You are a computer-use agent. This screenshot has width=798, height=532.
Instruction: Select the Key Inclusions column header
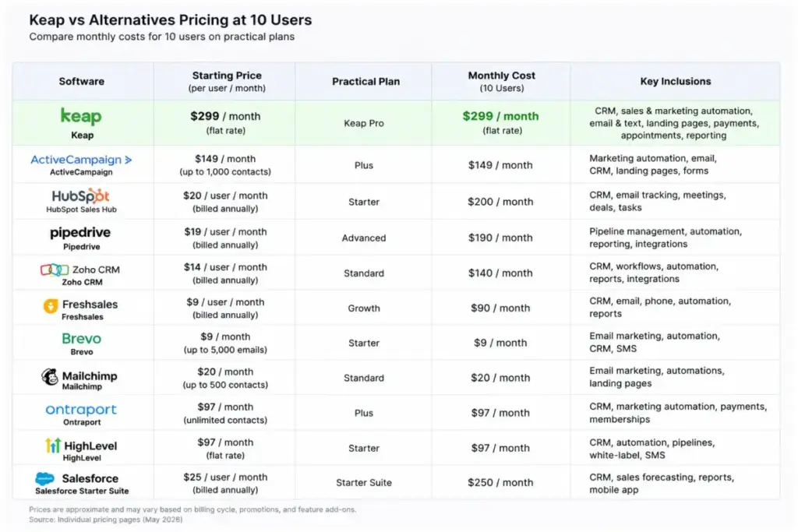(676, 81)
